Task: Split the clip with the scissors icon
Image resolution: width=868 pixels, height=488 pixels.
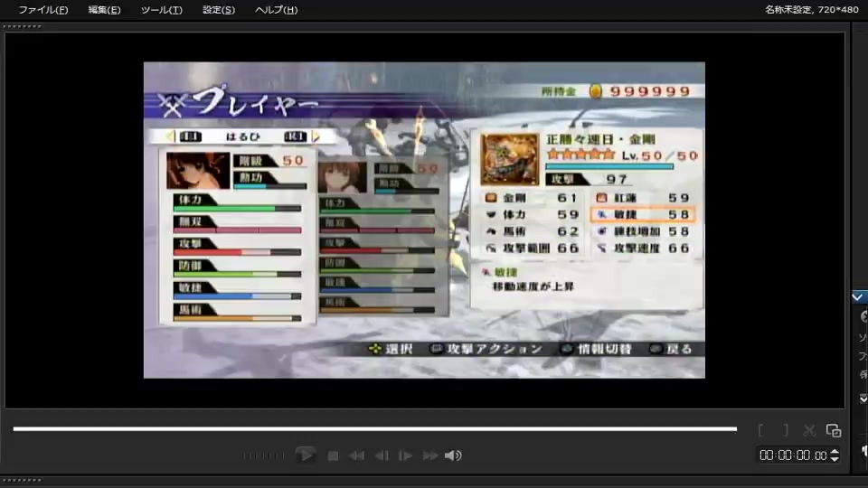Action: [809, 430]
